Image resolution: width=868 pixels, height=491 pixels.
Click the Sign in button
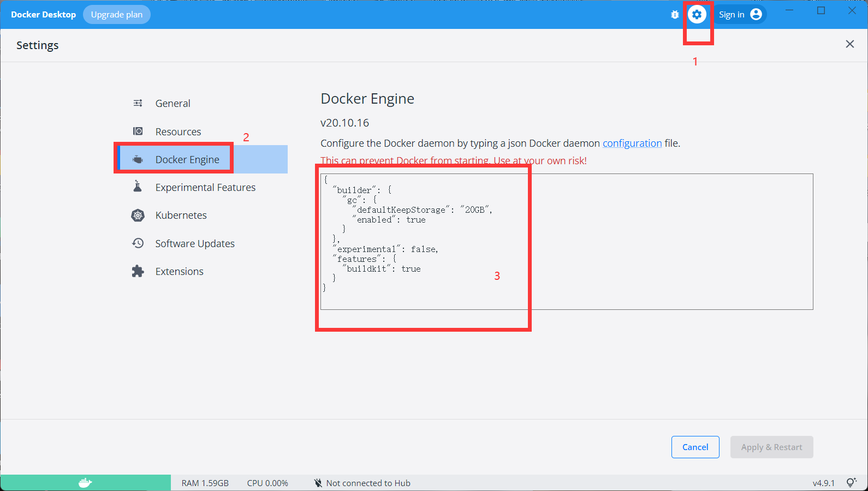click(x=740, y=15)
